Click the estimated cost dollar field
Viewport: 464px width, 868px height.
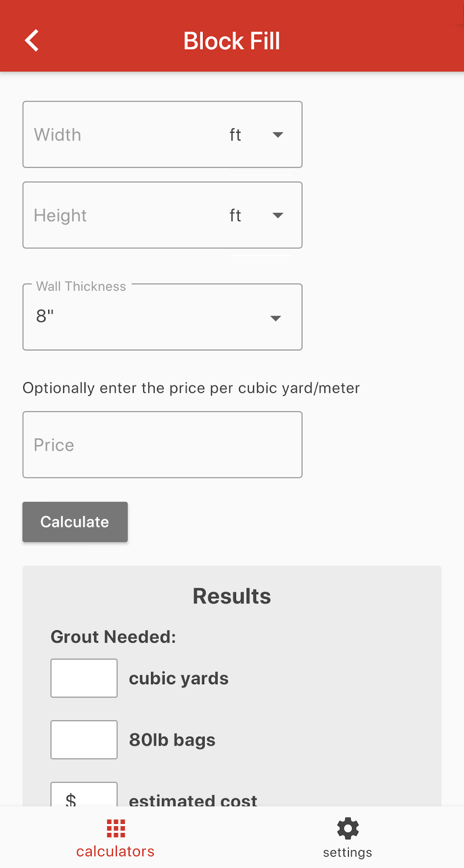84,798
